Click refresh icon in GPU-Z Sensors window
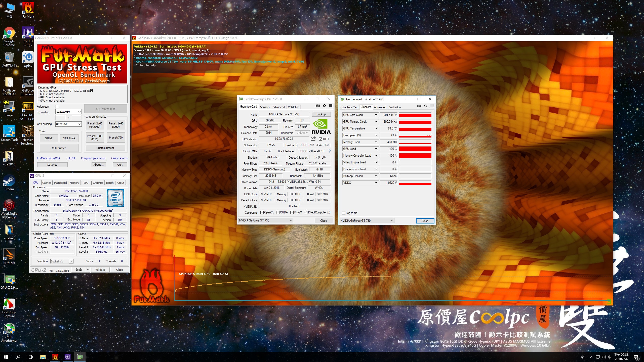 pyautogui.click(x=426, y=106)
